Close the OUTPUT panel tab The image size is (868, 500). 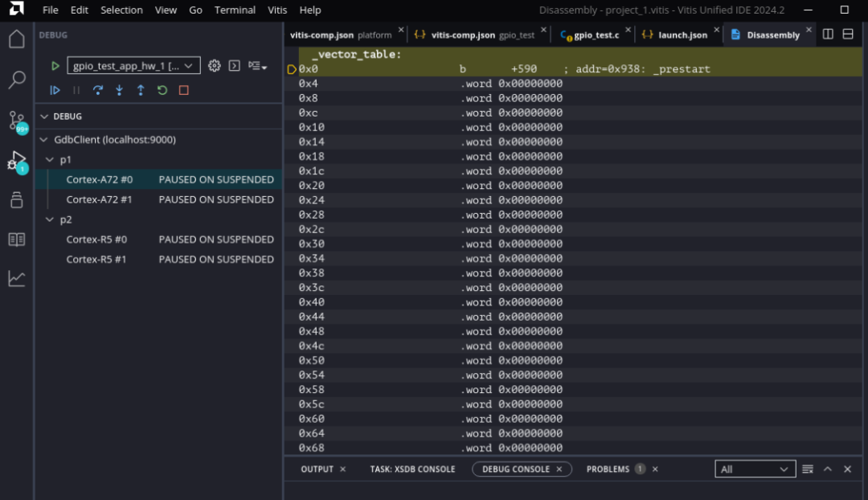(x=342, y=469)
